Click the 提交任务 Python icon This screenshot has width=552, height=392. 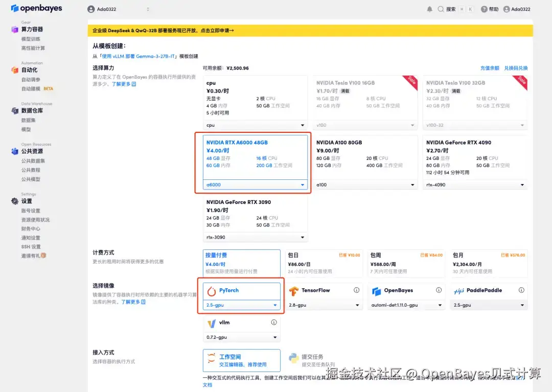[293, 358]
